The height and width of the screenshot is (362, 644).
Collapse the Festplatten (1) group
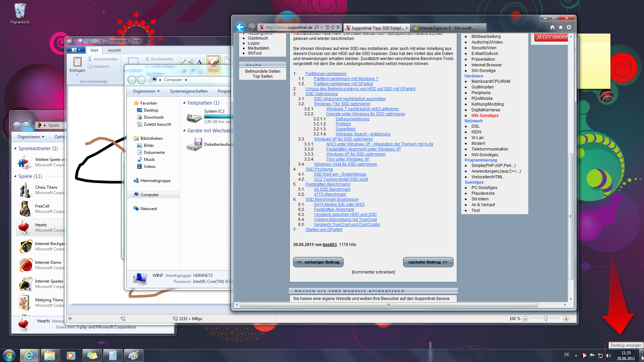pos(184,103)
